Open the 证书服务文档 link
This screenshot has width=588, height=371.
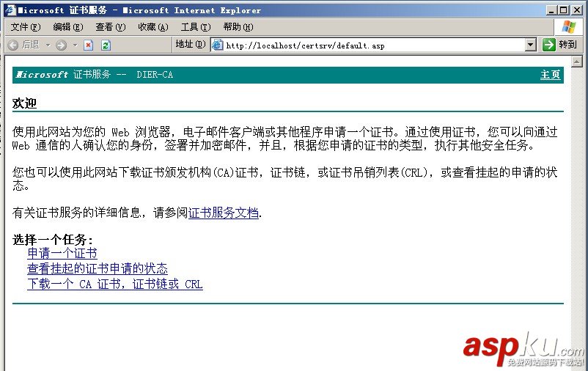pyautogui.click(x=224, y=213)
